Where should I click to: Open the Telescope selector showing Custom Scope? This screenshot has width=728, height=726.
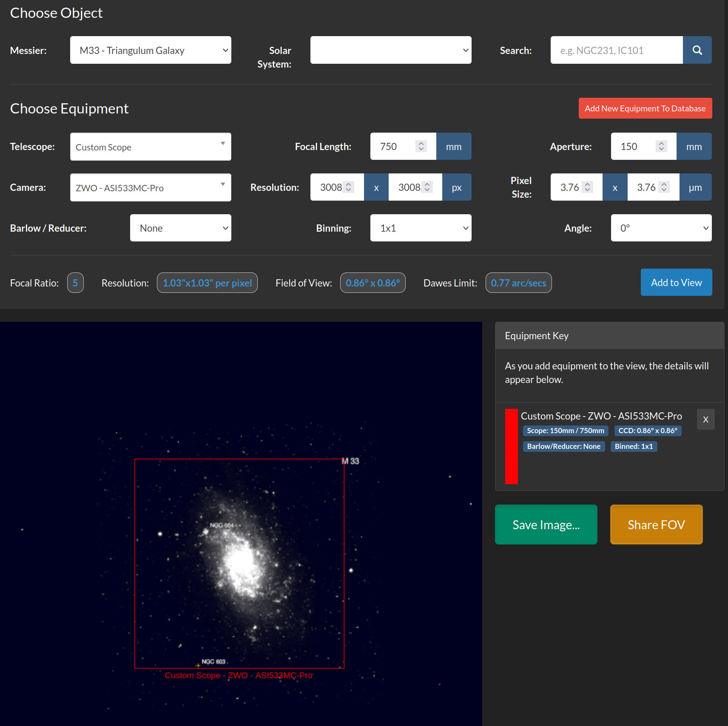(151, 147)
